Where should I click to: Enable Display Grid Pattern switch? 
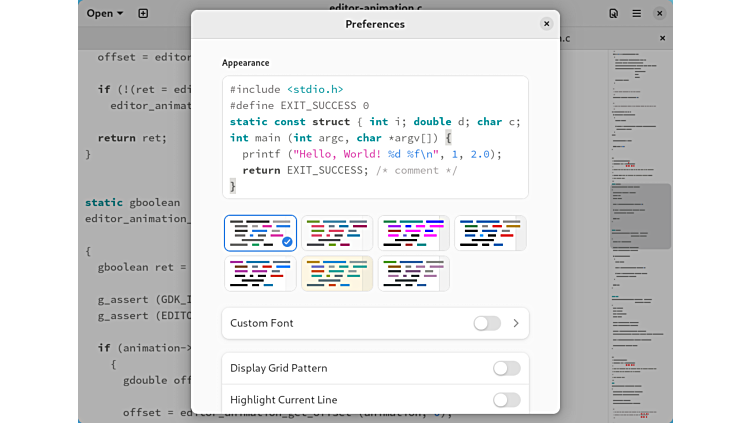[x=506, y=368]
